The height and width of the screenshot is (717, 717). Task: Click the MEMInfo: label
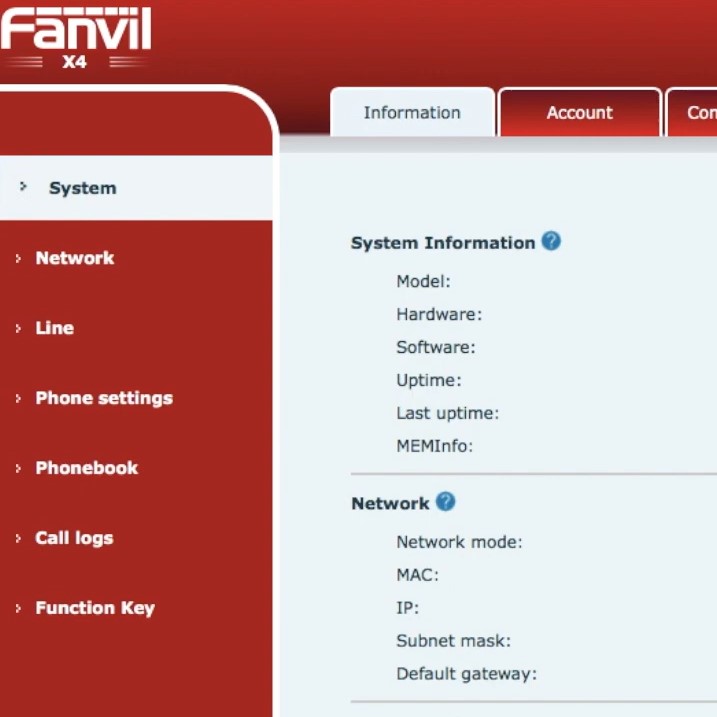tap(434, 446)
